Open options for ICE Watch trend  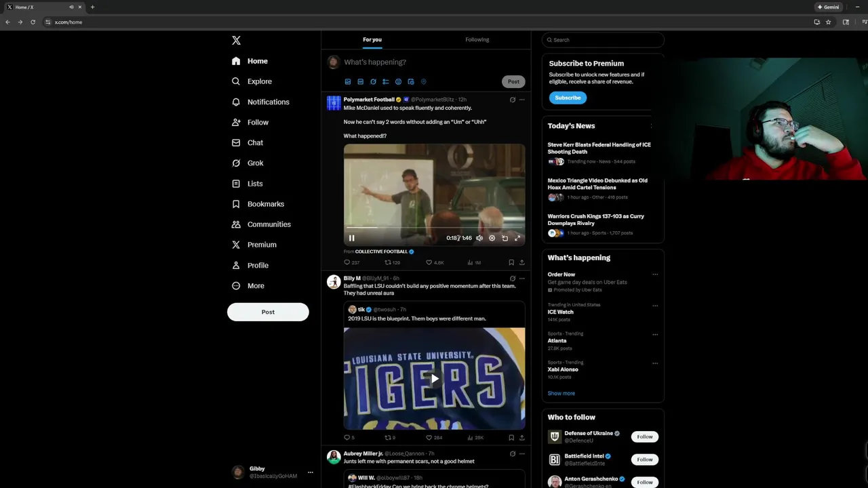point(655,306)
